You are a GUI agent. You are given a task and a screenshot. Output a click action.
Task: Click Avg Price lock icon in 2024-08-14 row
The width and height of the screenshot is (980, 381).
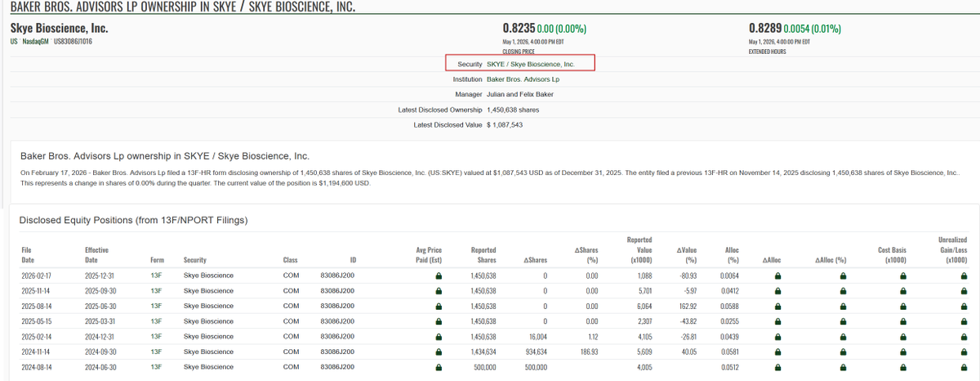point(439,368)
